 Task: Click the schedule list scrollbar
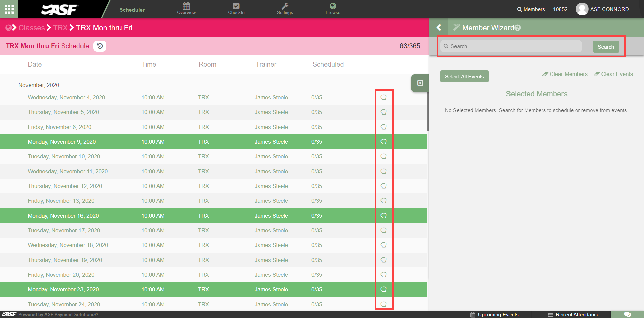pyautogui.click(x=428, y=111)
